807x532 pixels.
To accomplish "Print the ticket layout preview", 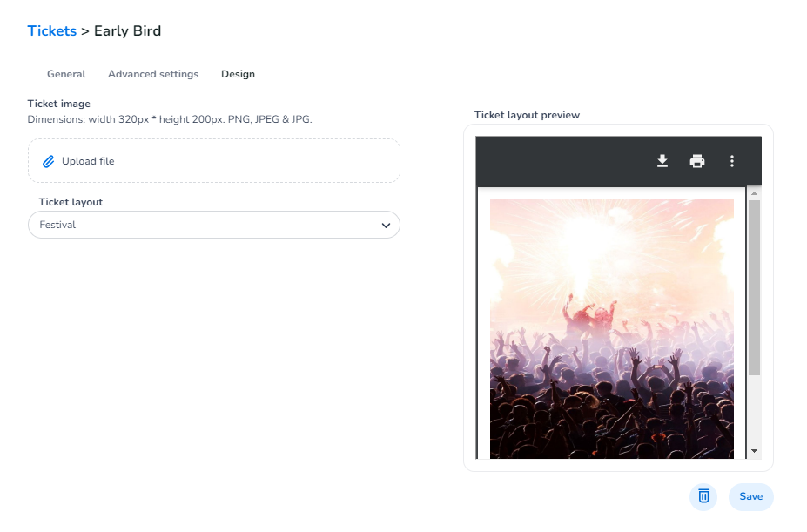I will click(697, 161).
